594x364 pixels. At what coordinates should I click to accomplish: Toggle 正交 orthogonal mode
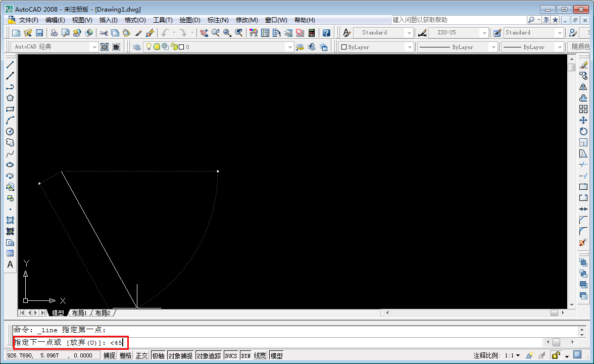142,355
